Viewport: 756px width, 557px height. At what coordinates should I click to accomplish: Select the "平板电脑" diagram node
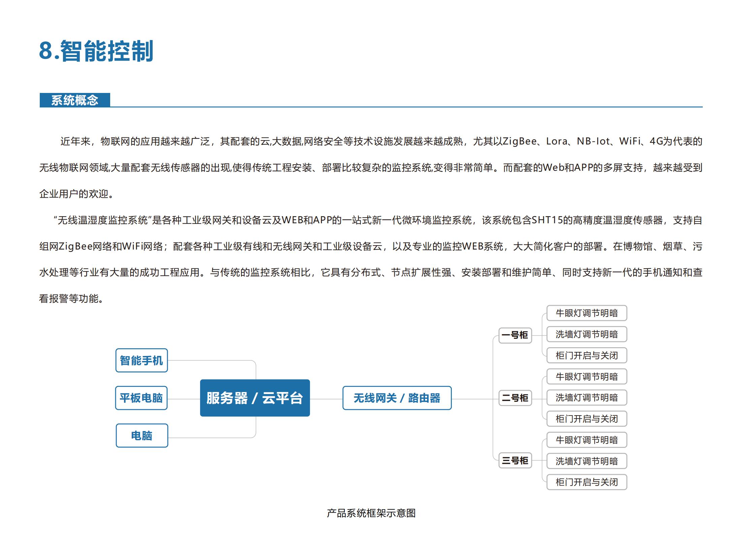coord(141,398)
